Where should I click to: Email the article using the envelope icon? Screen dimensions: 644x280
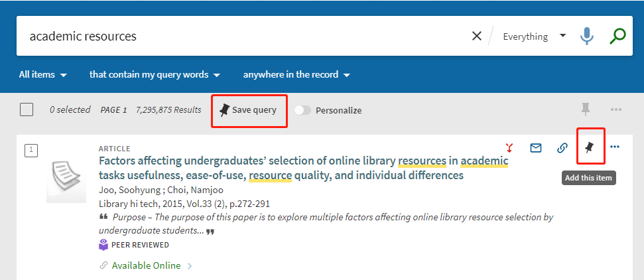click(536, 148)
